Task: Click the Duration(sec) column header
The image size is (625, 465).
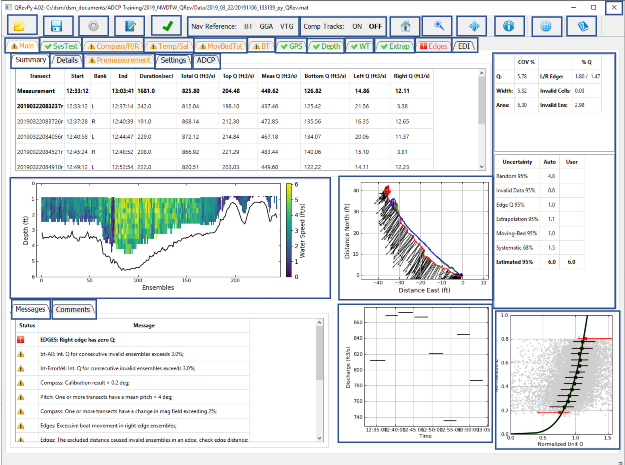Action: (x=156, y=76)
